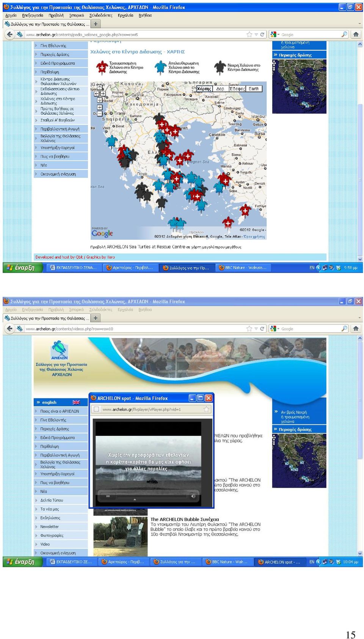Open the Επεξεργασία menu in map-page window
Image resolution: width=364 pixels, height=639 pixels.
(33, 16)
